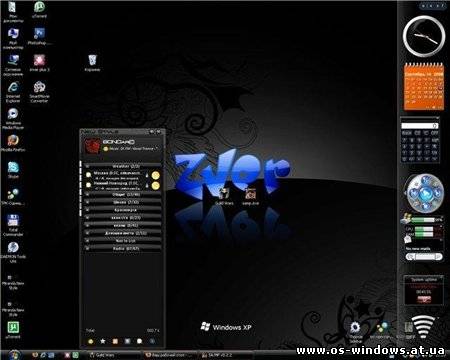Launch the Guild Wars icon on desktop center
This screenshot has height=360, width=450.
(224, 196)
